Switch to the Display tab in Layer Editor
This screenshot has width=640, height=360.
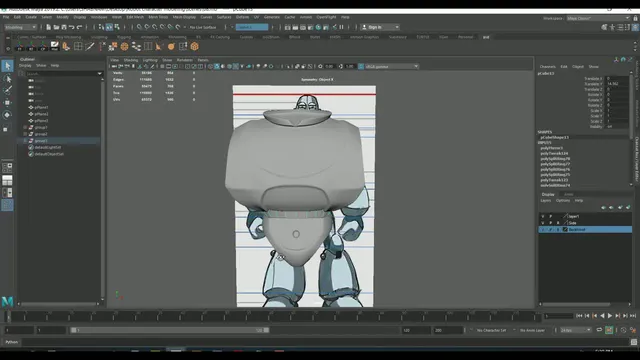(548, 194)
